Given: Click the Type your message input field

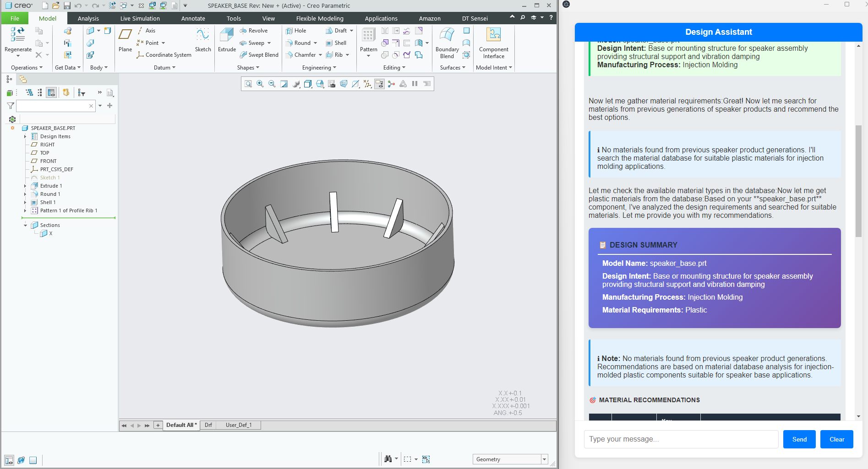Looking at the screenshot, I should [681, 439].
